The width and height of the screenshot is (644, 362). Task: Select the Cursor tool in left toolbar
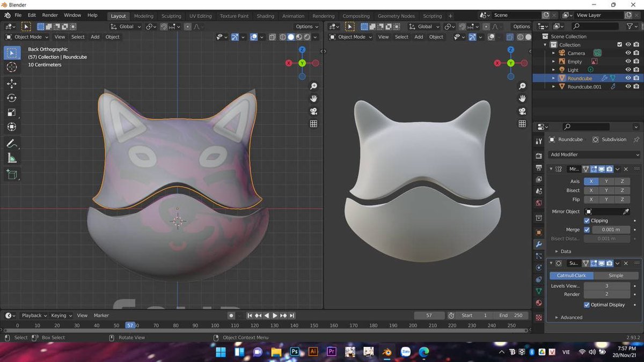pyautogui.click(x=12, y=67)
